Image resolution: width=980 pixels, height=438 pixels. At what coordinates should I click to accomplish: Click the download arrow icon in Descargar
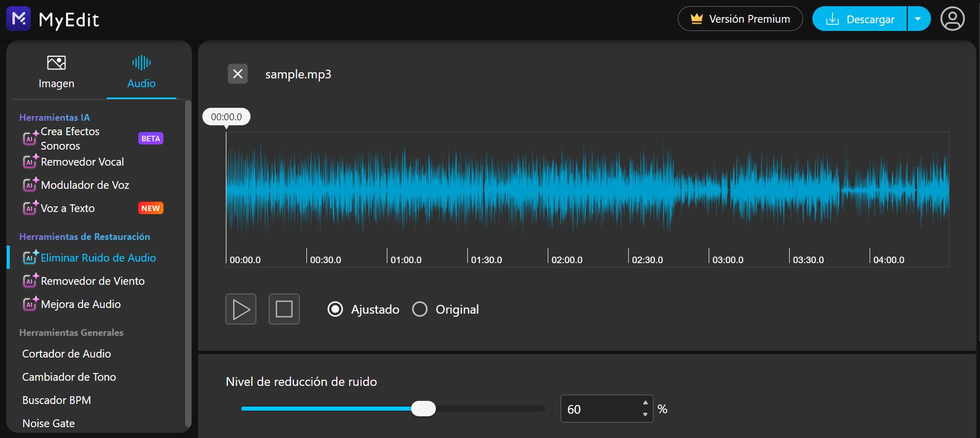coord(832,19)
